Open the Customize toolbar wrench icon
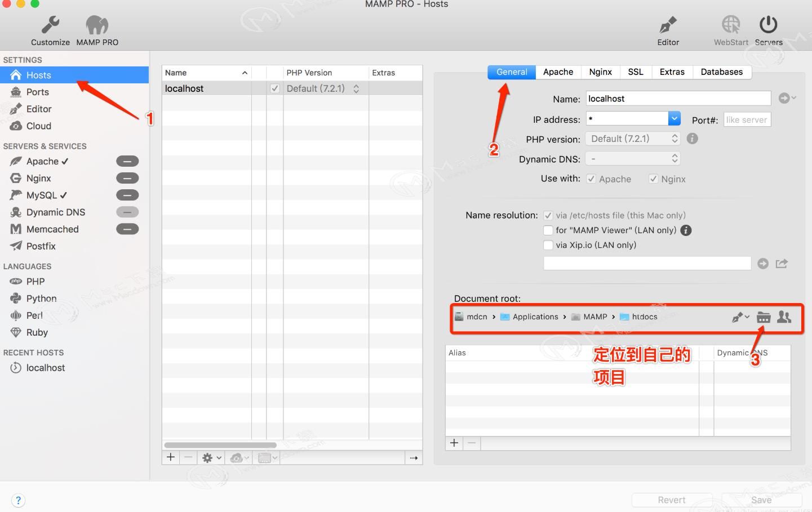Viewport: 812px width, 512px height. click(x=50, y=25)
